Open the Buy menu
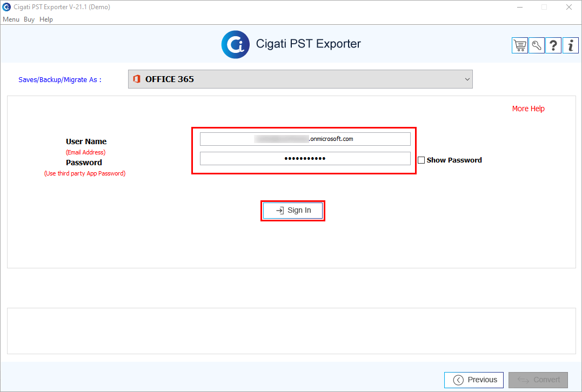 pyautogui.click(x=29, y=19)
